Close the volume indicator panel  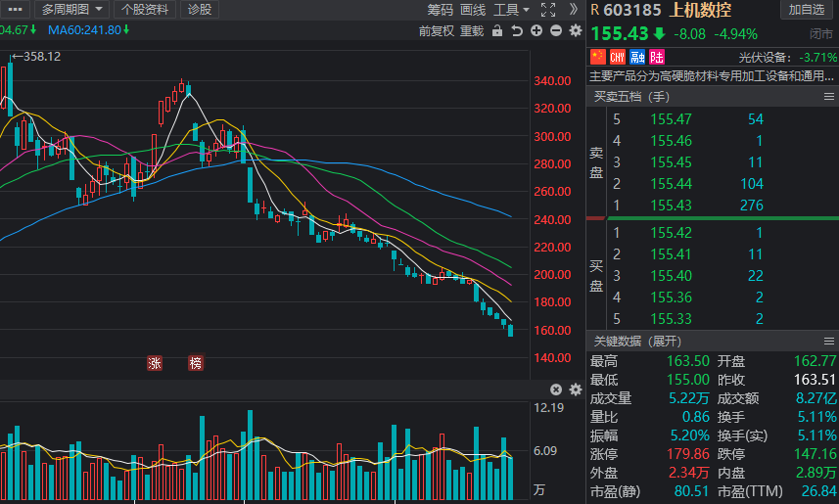[556, 389]
